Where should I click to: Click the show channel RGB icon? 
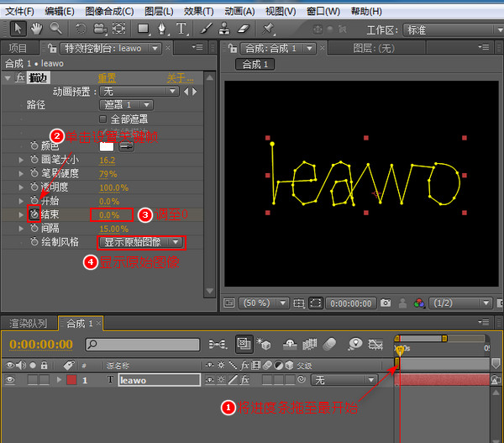coord(419,303)
